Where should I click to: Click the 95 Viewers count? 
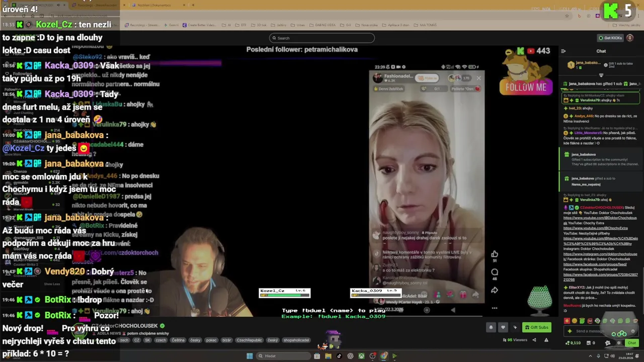(x=515, y=340)
